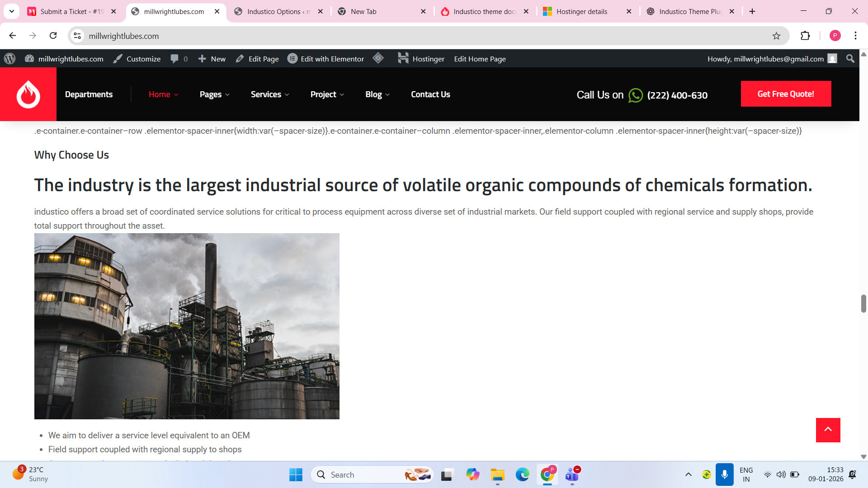Click the admin bar search magnifier icon
This screenshot has width=868, height=488.
click(x=850, y=59)
